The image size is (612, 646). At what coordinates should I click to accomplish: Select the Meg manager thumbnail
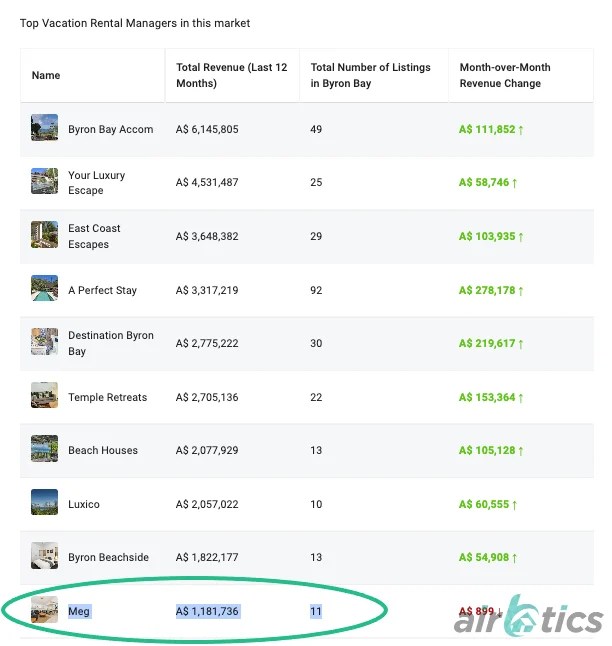tap(45, 609)
